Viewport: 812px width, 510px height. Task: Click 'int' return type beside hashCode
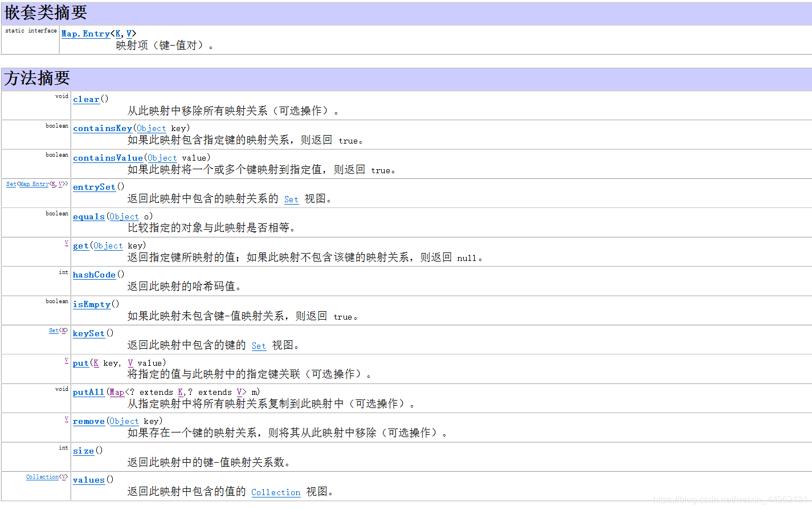[63, 272]
